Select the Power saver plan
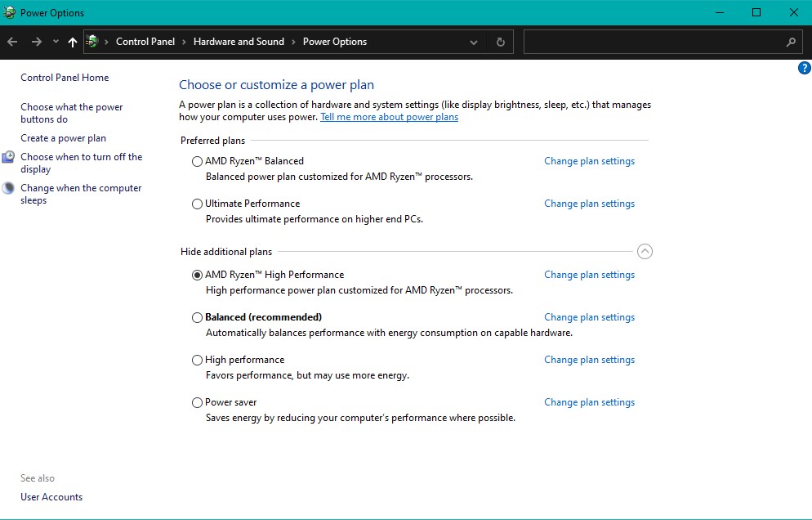Screen dimensions: 812x520 197,403
